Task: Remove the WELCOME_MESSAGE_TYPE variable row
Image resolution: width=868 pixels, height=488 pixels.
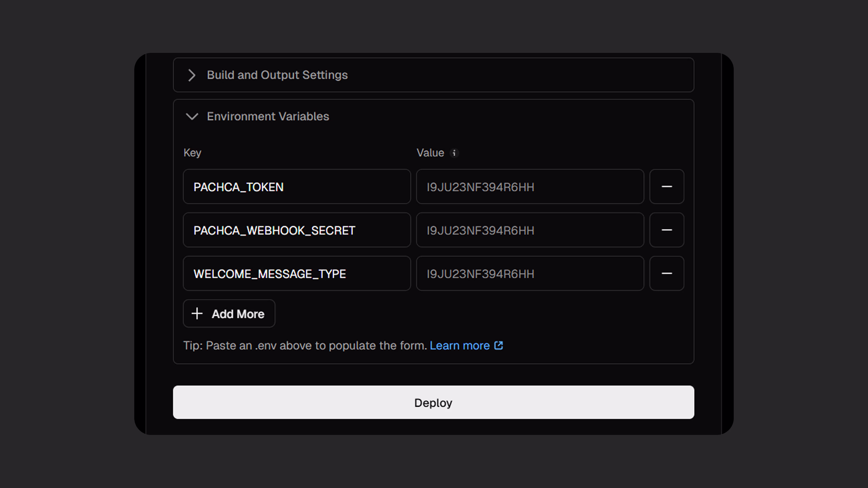Action: [667, 273]
